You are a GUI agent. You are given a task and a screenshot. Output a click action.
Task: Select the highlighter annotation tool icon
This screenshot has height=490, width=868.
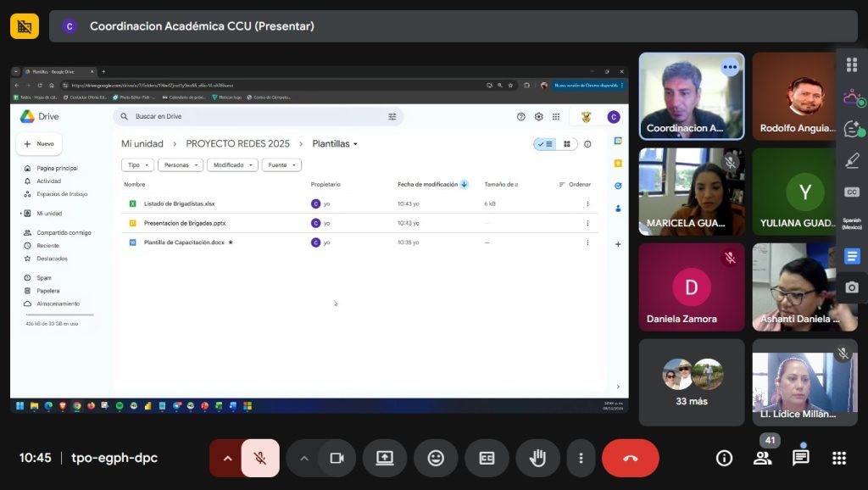coord(852,160)
